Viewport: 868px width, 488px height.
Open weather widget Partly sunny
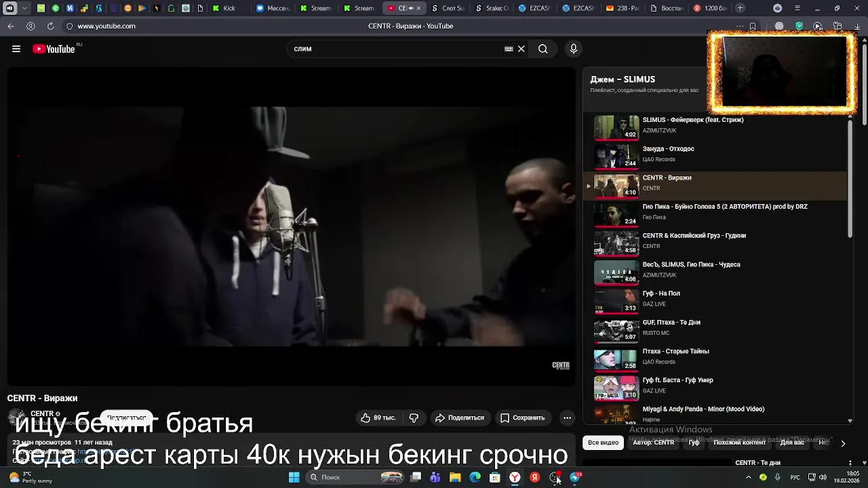click(31, 477)
